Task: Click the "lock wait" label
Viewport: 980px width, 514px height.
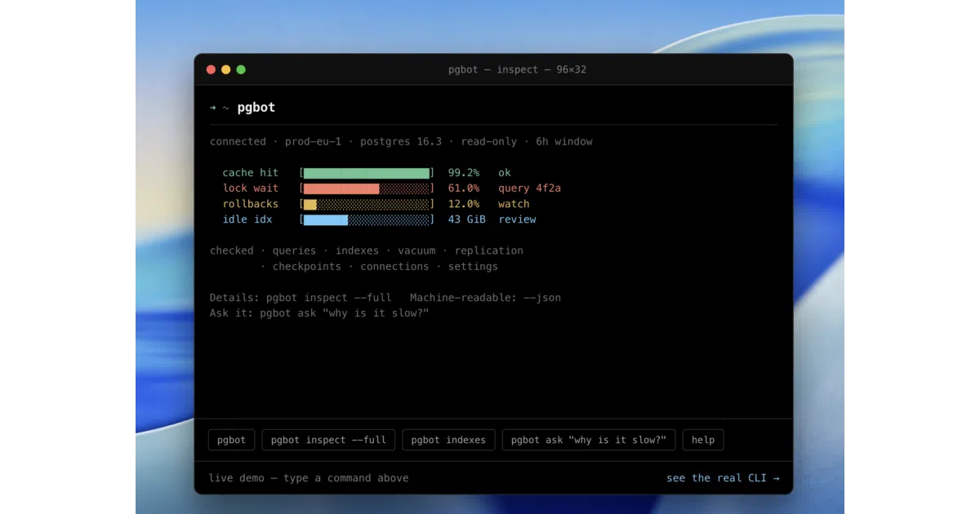Action: coord(251,188)
